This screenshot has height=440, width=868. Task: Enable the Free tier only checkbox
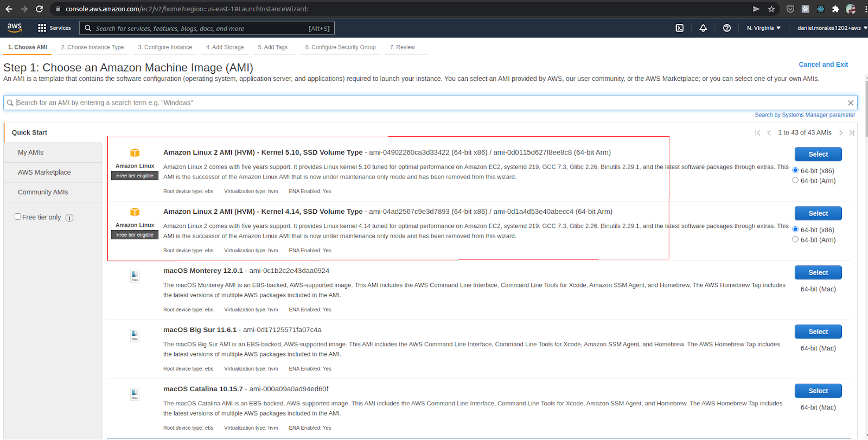point(18,216)
